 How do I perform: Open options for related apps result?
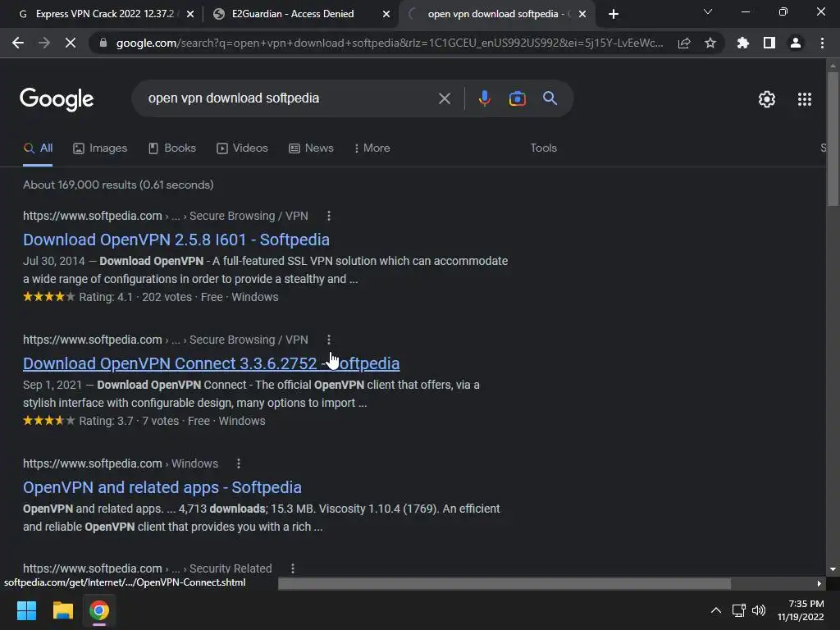[x=239, y=463]
